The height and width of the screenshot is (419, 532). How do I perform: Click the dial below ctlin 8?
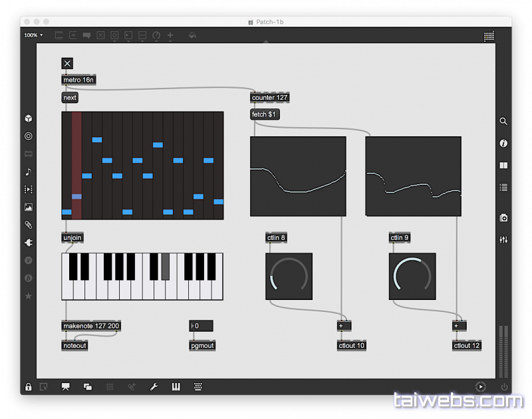(x=289, y=276)
